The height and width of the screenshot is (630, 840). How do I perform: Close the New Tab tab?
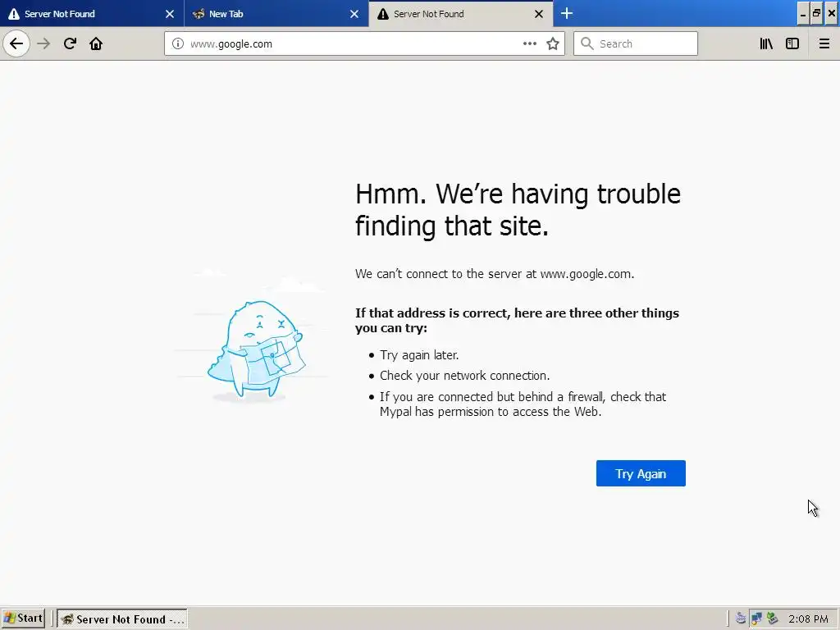354,14
